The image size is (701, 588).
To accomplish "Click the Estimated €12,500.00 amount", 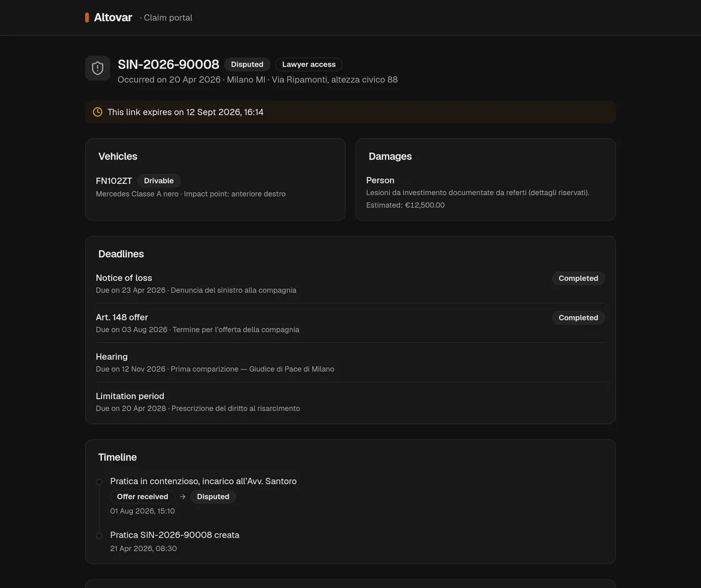I will (x=406, y=205).
